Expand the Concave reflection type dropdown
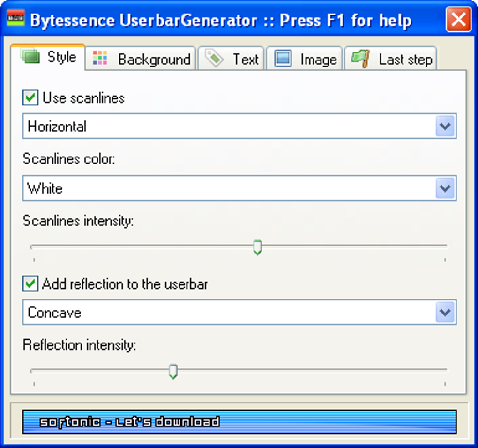 pyautogui.click(x=445, y=313)
